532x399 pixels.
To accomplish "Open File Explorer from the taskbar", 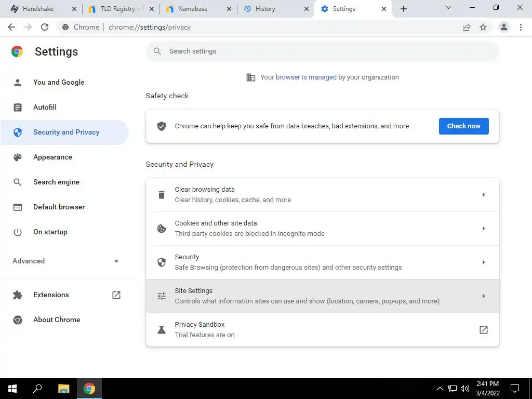I will tap(64, 389).
